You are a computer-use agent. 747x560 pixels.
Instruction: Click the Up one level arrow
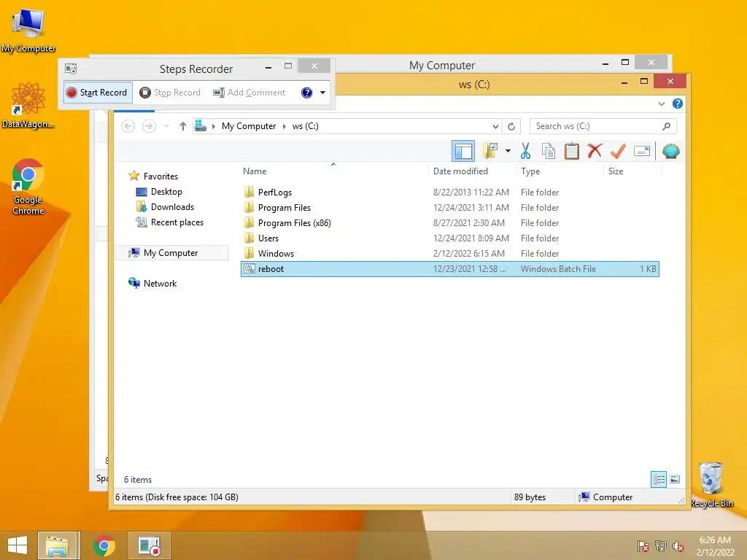[x=183, y=126]
